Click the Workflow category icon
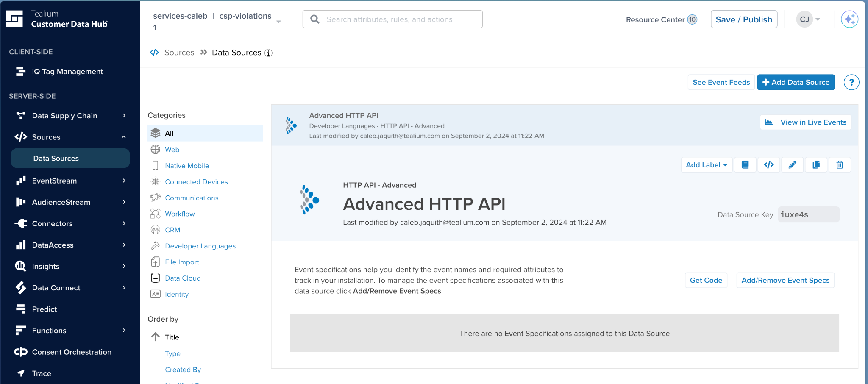 click(x=156, y=214)
